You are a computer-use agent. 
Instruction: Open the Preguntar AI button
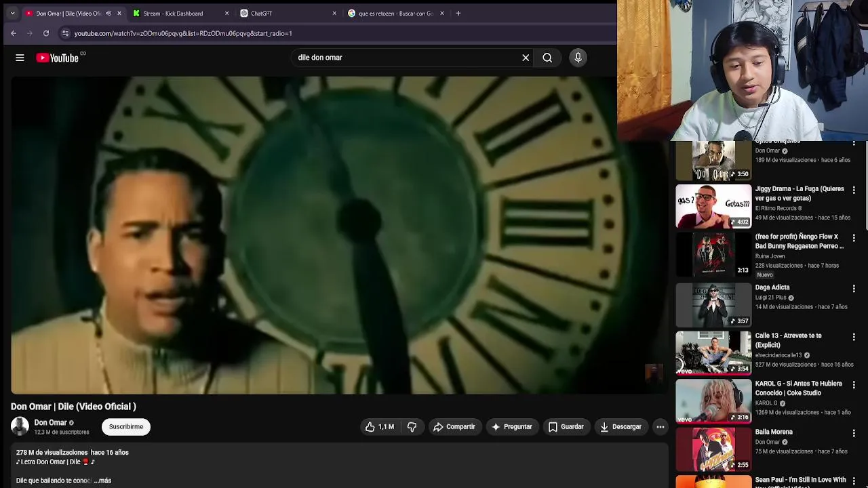[511, 426]
